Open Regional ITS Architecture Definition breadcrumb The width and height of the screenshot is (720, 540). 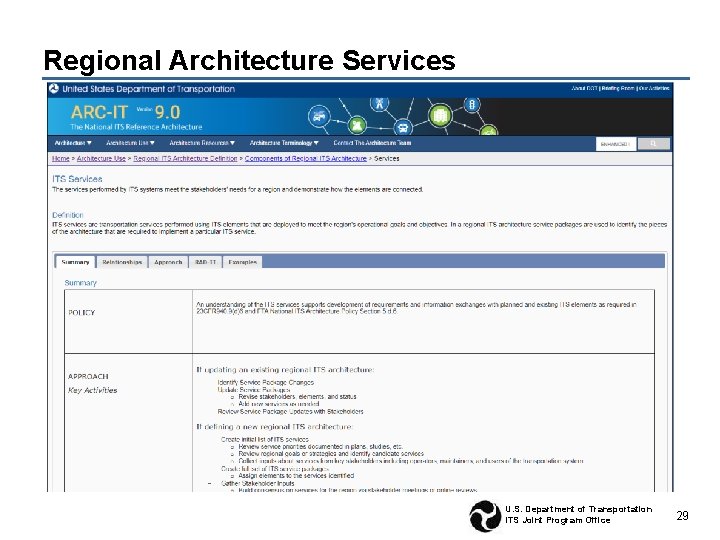(x=185, y=158)
